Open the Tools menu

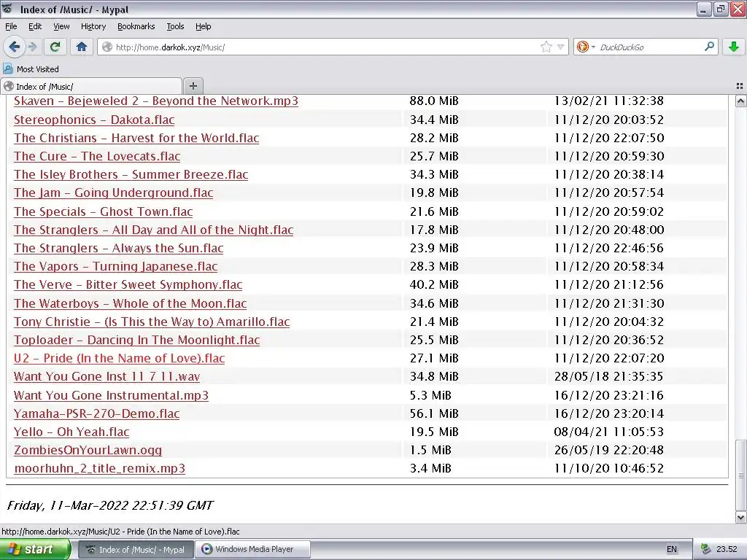175,26
